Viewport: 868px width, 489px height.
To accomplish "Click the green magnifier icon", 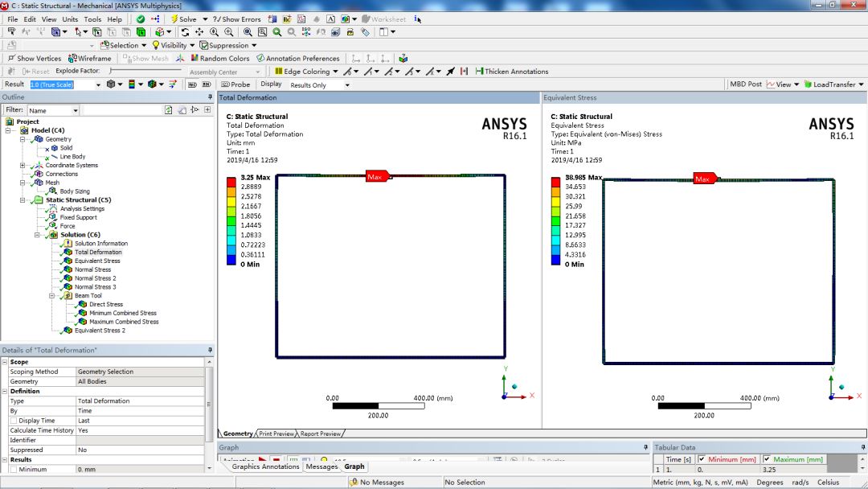I will 276,32.
